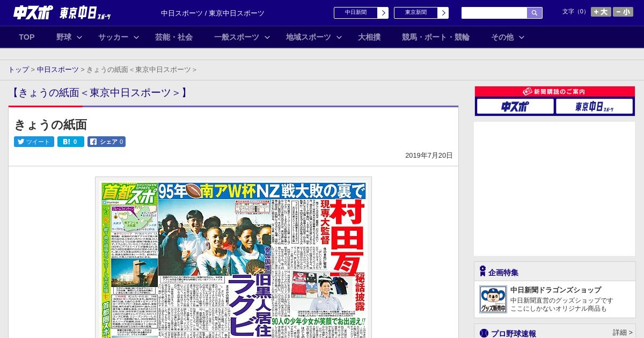Click the ツイート share button

(34, 142)
